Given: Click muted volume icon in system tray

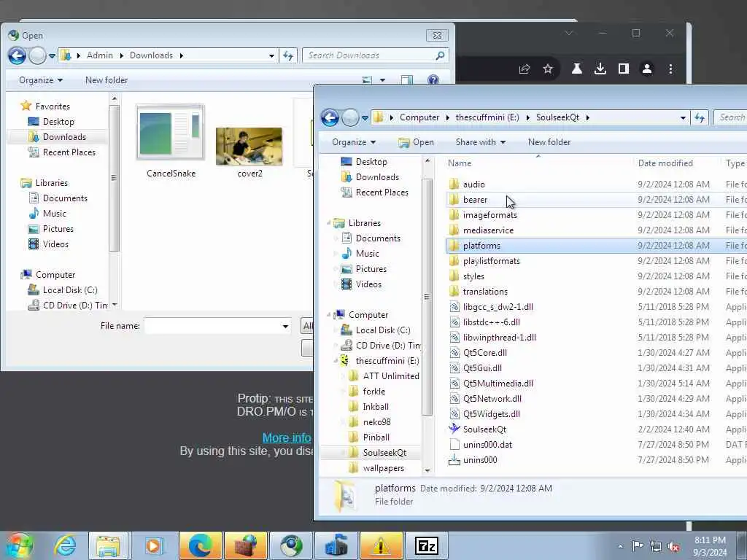Looking at the screenshot, I should pyautogui.click(x=673, y=546).
